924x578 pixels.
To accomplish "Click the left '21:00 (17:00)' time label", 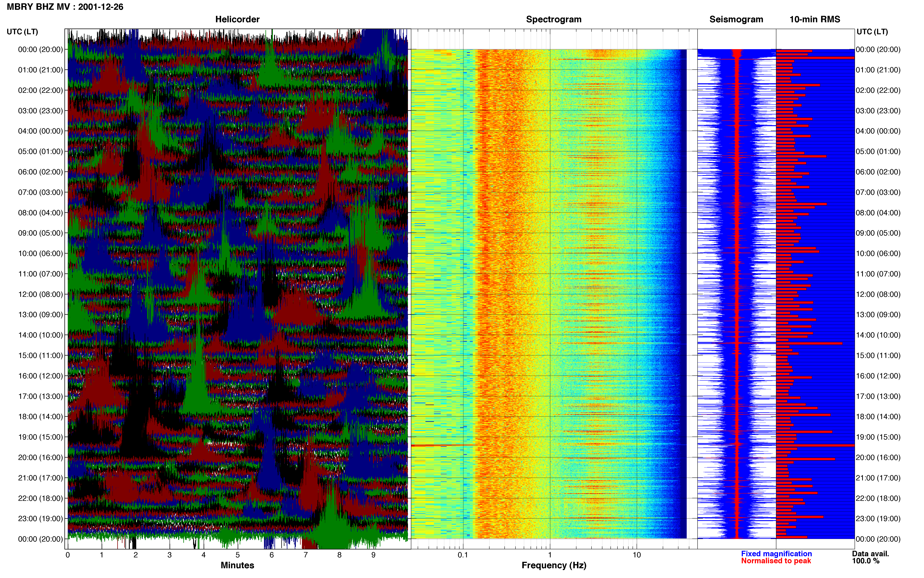I will pyautogui.click(x=40, y=478).
